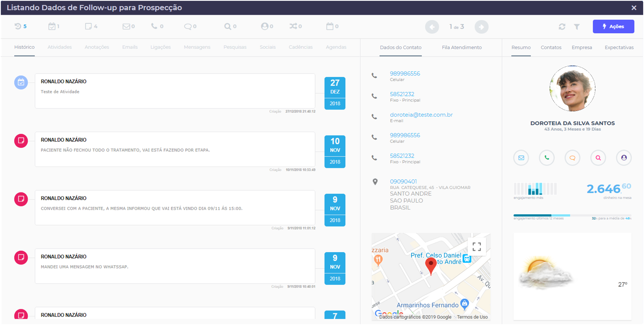Send email via envelope circle icon
644x325 pixels.
point(521,158)
